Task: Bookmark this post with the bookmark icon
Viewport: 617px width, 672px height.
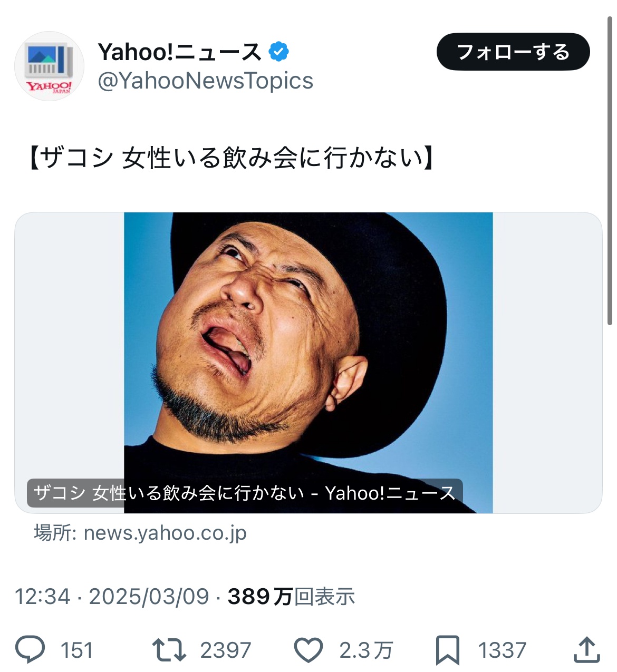Action: (x=447, y=649)
